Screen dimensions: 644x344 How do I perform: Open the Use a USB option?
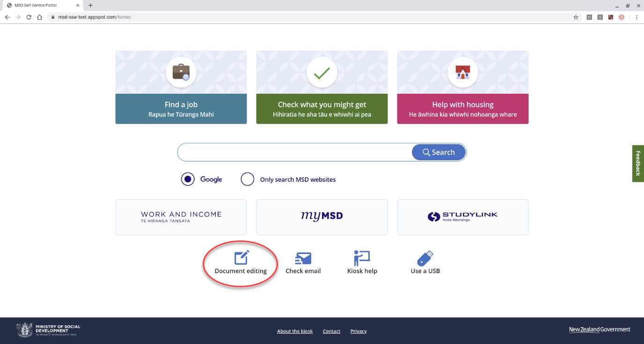(x=425, y=263)
